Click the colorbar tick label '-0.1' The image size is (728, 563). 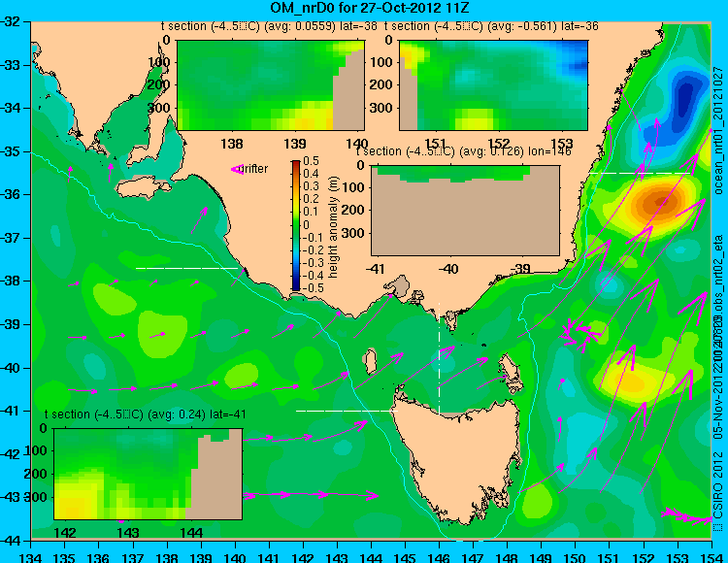[x=312, y=237]
